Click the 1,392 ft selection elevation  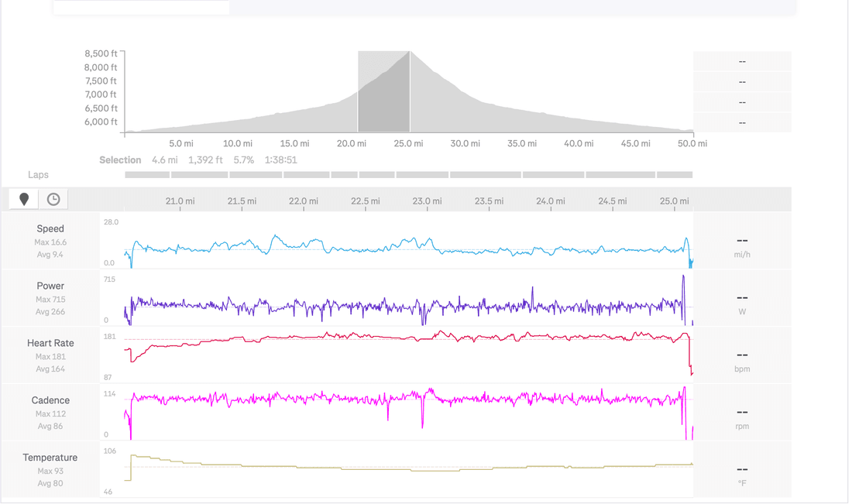[205, 160]
